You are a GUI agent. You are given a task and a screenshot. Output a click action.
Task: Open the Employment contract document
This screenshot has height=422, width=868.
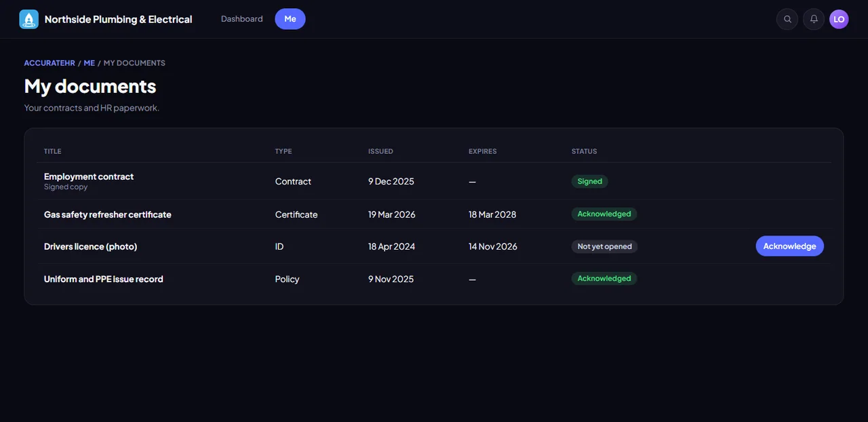(89, 176)
